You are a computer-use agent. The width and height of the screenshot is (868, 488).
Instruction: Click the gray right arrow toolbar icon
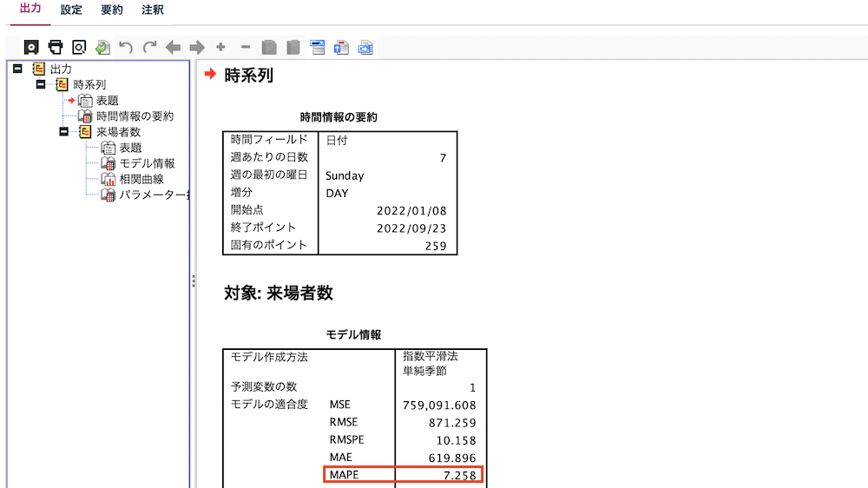pos(197,47)
